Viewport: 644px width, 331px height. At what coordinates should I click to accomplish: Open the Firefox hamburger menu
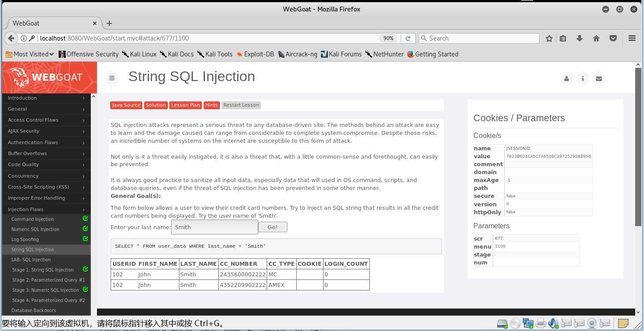[x=632, y=38]
